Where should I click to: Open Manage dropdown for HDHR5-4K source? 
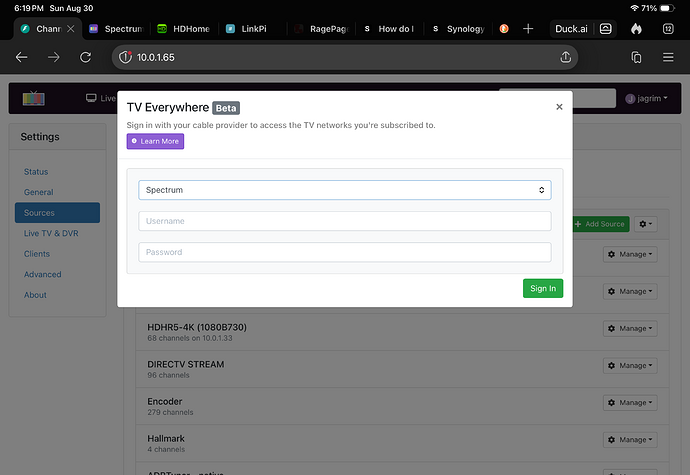point(630,328)
